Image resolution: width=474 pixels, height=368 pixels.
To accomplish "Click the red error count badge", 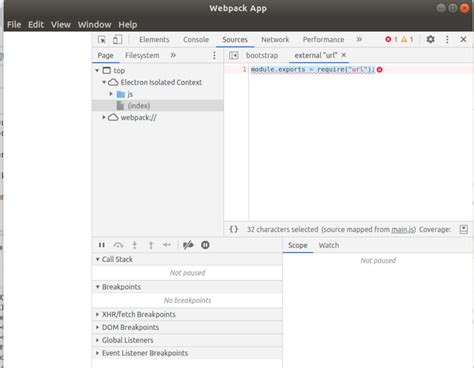I will (x=391, y=39).
